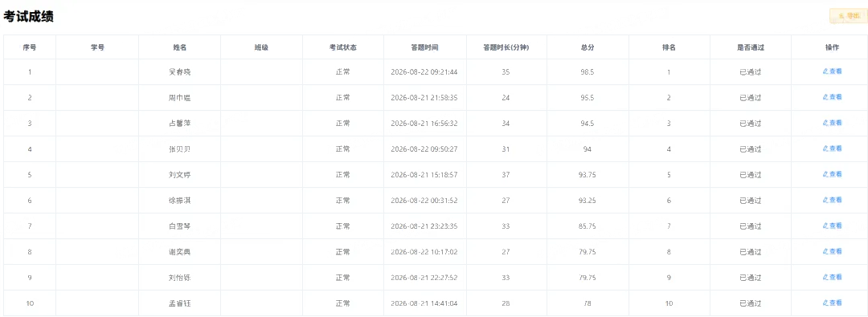Click the 考试状态 column header
Image resolution: width=868 pixels, height=317 pixels.
coord(342,47)
